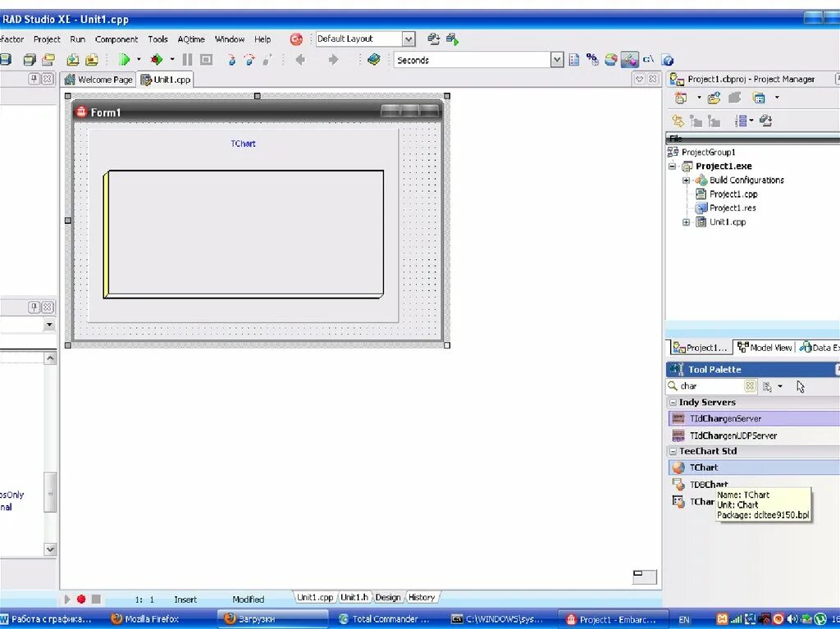Click the Project Manager Sync icon
This screenshot has width=840, height=629.
pos(678,121)
